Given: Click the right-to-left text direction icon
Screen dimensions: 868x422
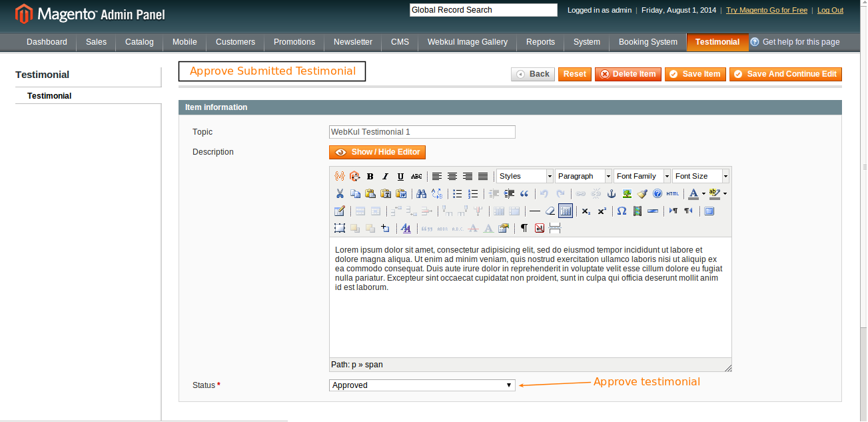Looking at the screenshot, I should 688,211.
